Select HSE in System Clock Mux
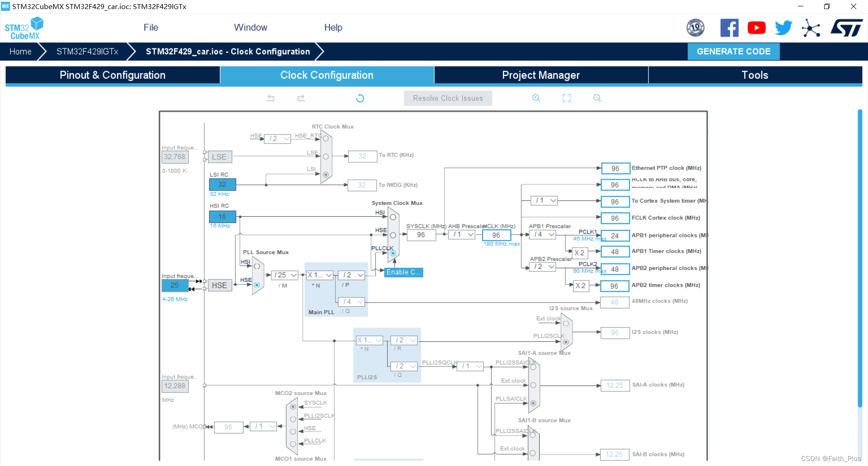The height and width of the screenshot is (466, 868). [393, 235]
